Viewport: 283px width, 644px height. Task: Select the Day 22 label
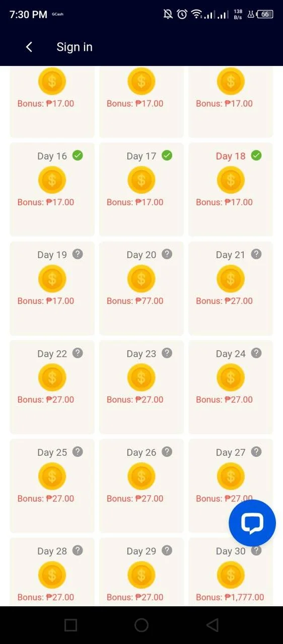52,354
